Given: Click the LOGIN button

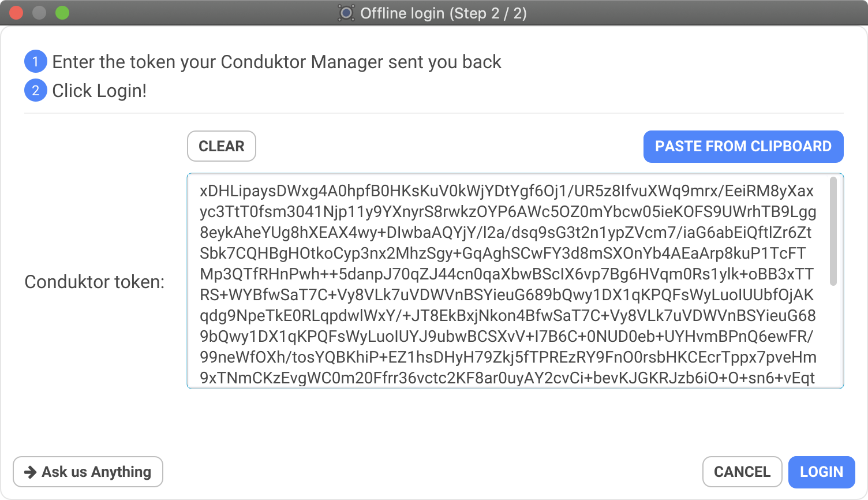Looking at the screenshot, I should pyautogui.click(x=821, y=472).
